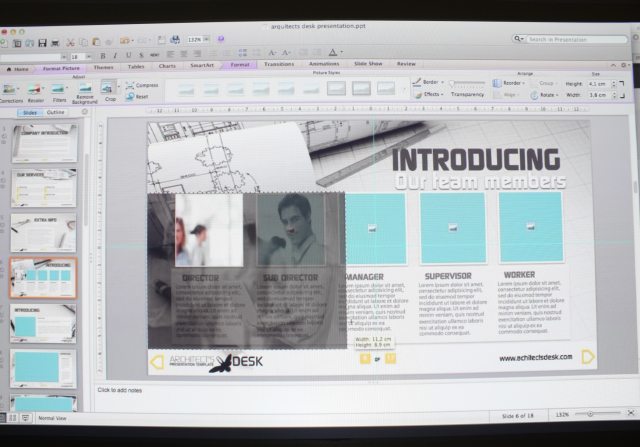Collapse the ribbon with the caret

point(613,65)
